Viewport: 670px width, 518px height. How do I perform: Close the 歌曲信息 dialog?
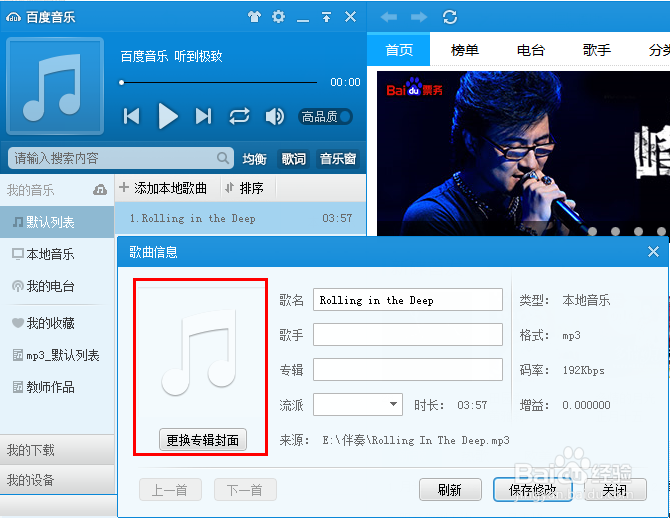pyautogui.click(x=653, y=252)
